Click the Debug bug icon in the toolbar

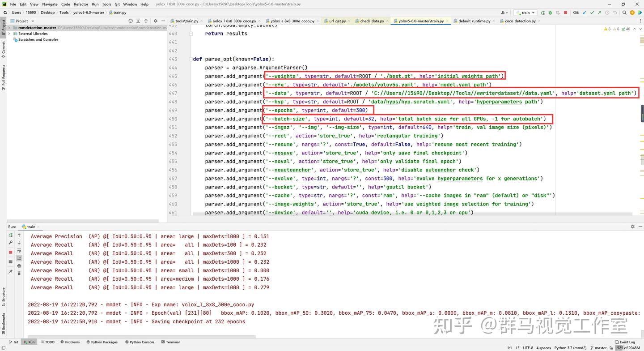[x=551, y=13]
